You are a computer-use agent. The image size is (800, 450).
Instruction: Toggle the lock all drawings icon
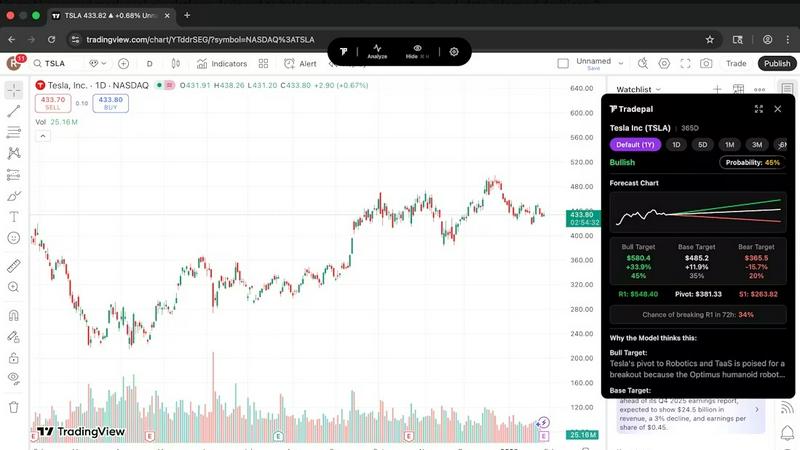[x=14, y=357]
